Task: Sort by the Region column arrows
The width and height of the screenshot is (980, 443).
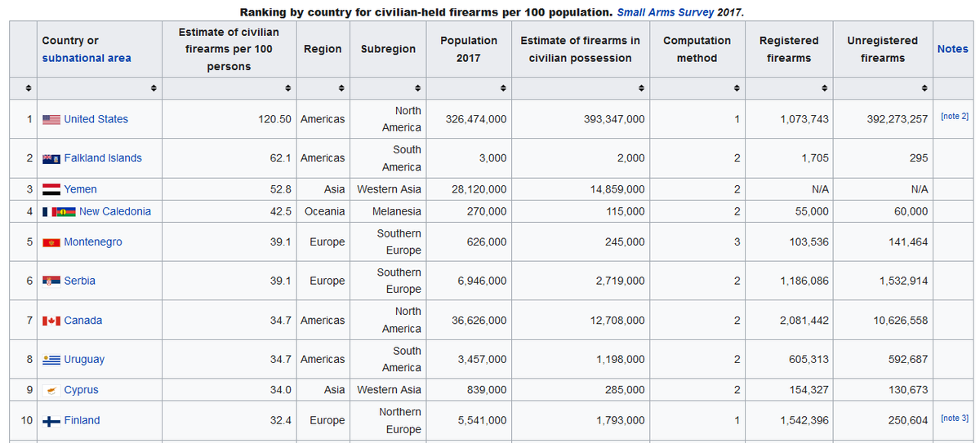Action: (x=341, y=88)
